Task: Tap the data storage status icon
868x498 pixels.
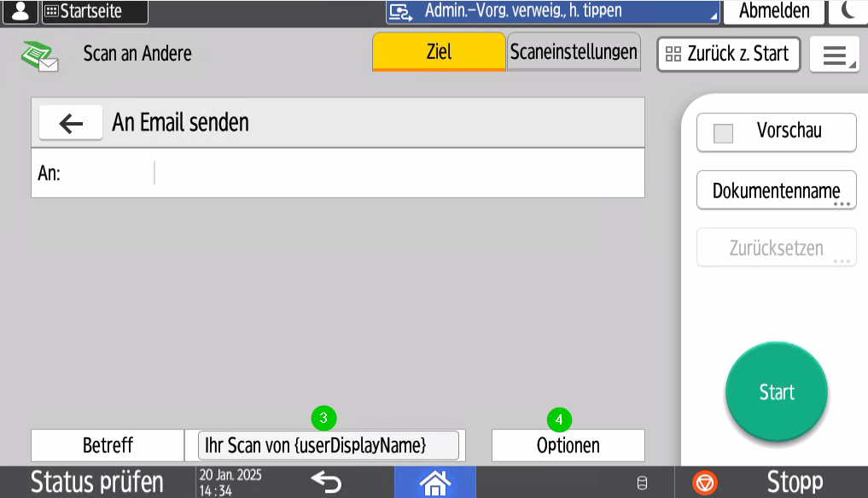Action: point(642,483)
